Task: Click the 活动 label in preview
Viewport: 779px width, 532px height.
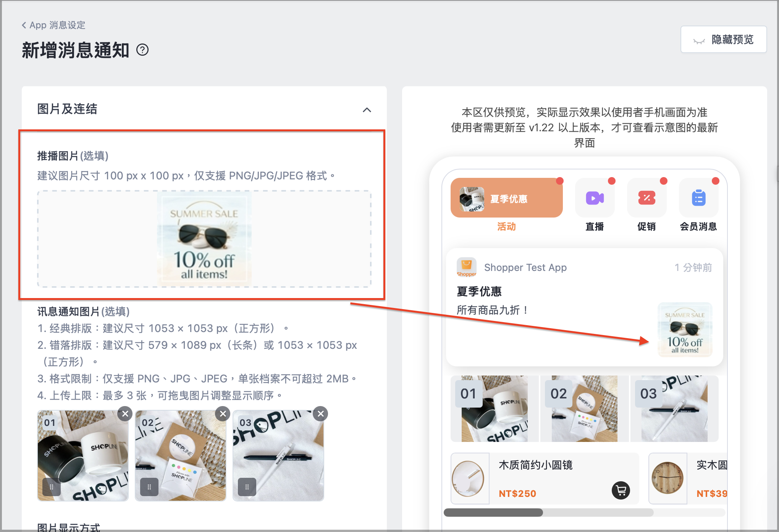Action: coord(506,227)
